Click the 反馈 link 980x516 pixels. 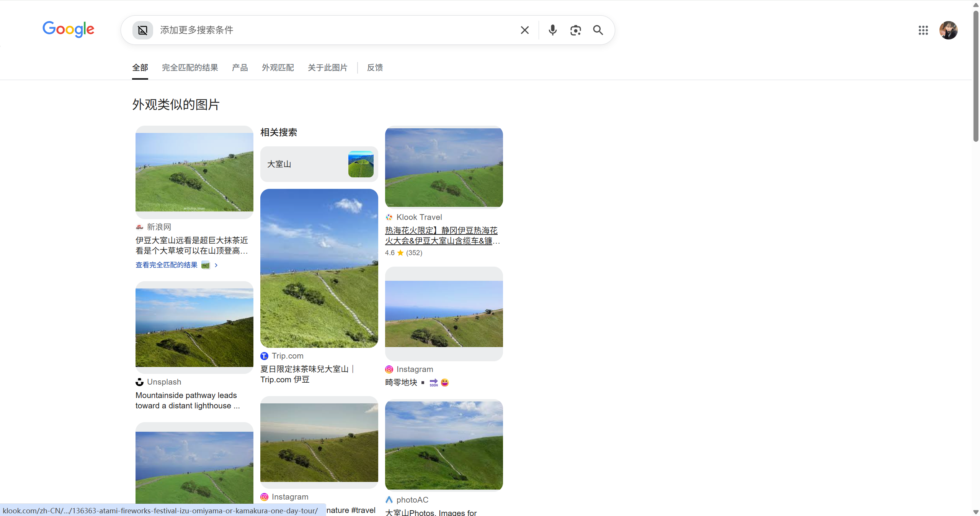pyautogui.click(x=375, y=68)
